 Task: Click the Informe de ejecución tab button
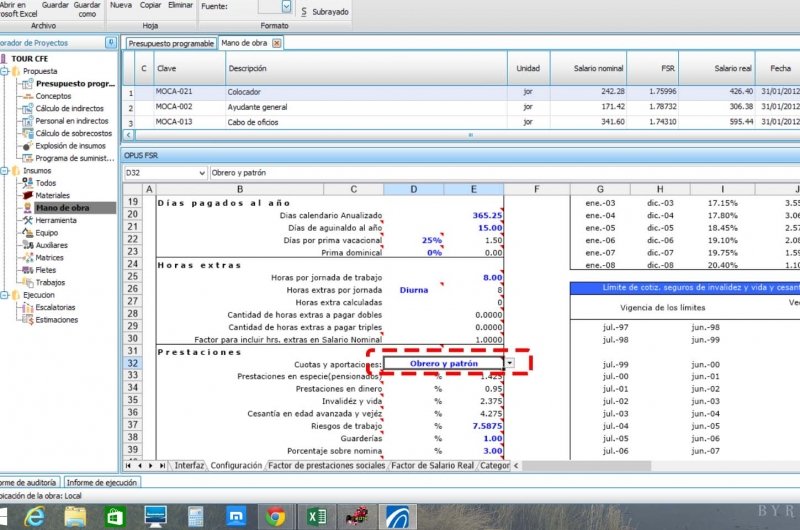[x=105, y=483]
